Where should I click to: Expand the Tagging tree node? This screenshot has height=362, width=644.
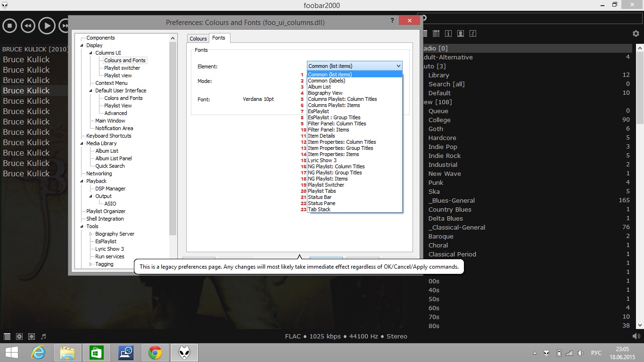point(91,264)
